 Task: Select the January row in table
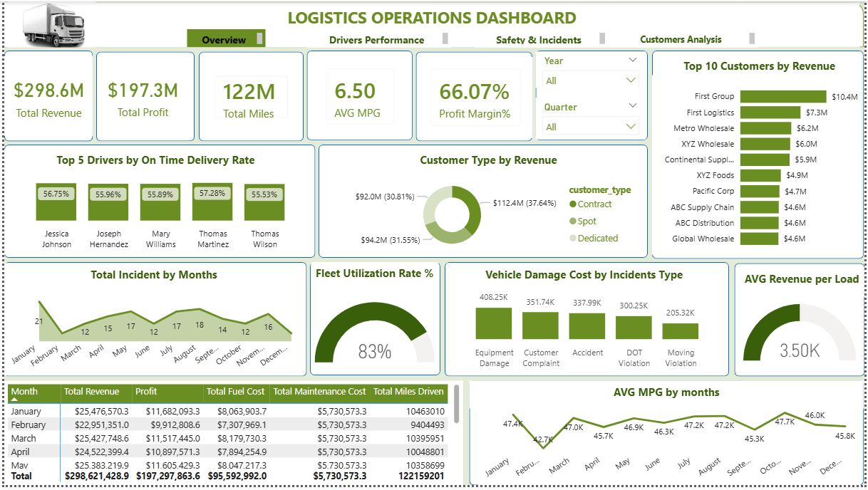click(227, 411)
